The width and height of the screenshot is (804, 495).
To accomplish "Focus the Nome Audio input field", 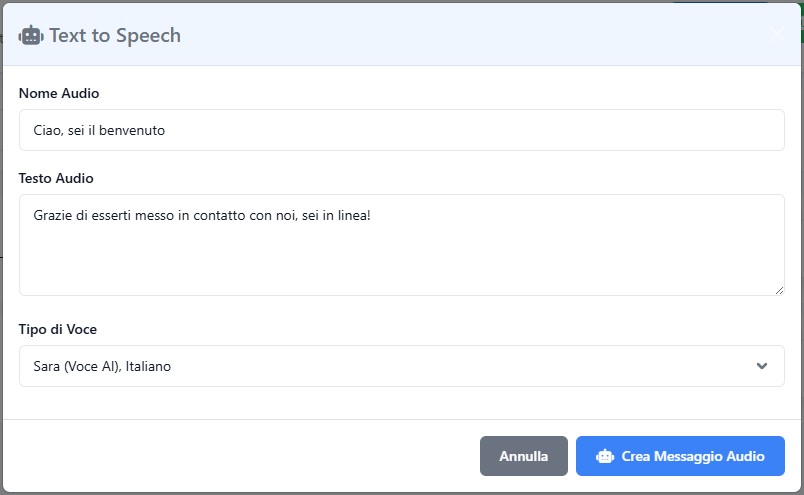I will click(400, 130).
